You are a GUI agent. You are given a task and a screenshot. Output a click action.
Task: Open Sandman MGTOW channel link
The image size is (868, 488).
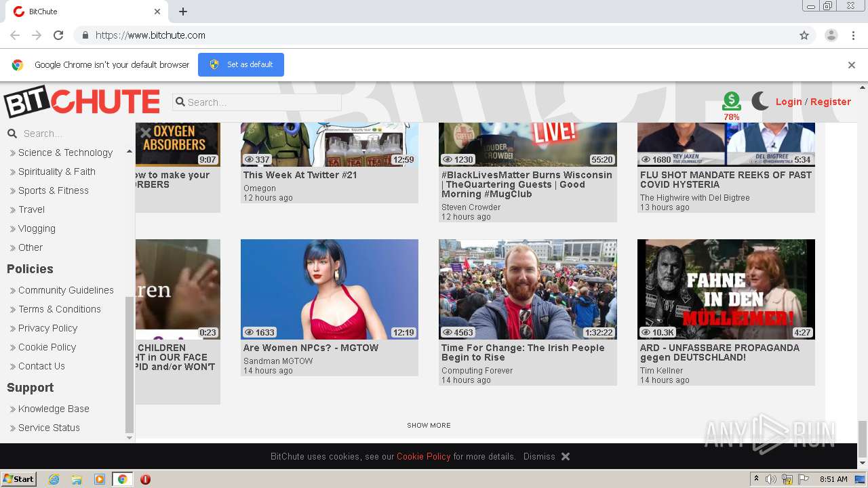coord(278,361)
